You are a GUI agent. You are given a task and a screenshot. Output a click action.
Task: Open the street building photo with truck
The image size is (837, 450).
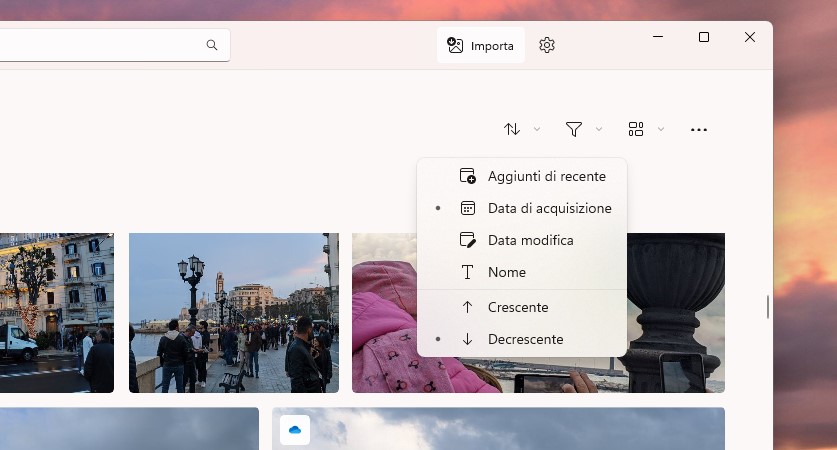click(x=57, y=313)
